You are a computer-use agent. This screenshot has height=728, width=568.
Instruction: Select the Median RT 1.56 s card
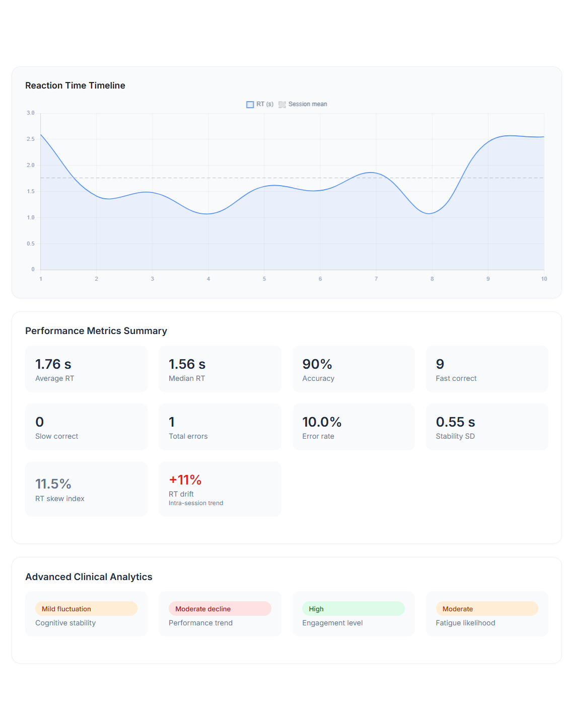tap(220, 369)
